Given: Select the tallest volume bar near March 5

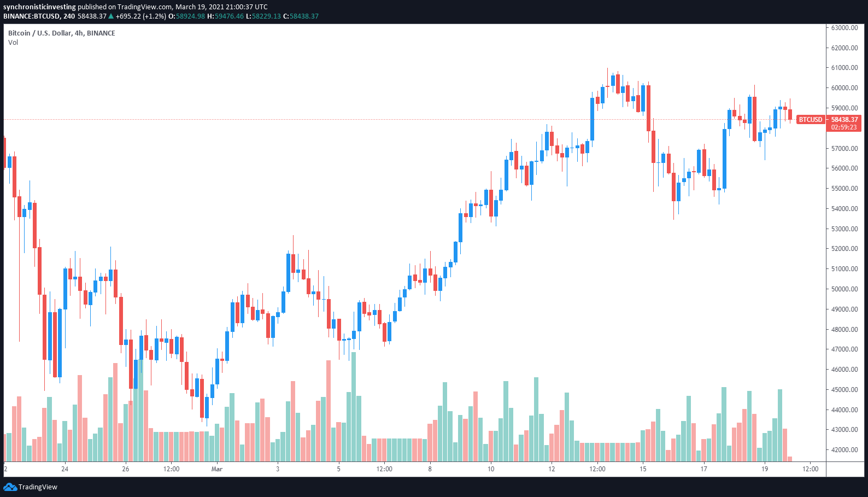Looking at the screenshot, I should [x=354, y=407].
